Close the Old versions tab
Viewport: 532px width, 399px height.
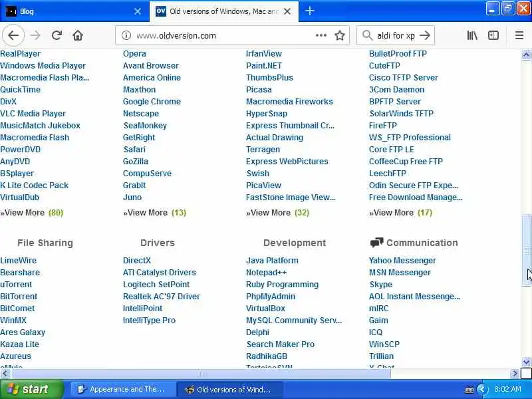coord(287,11)
